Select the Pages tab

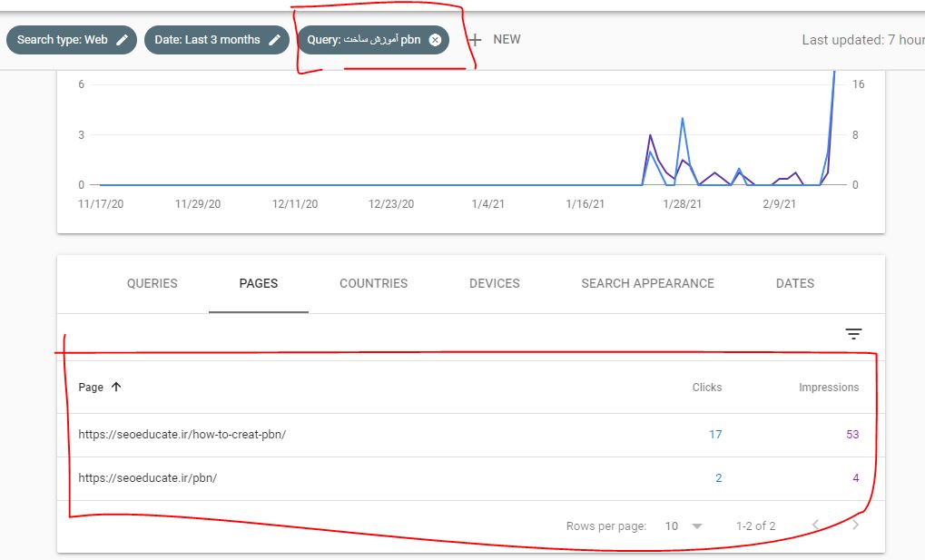point(259,283)
